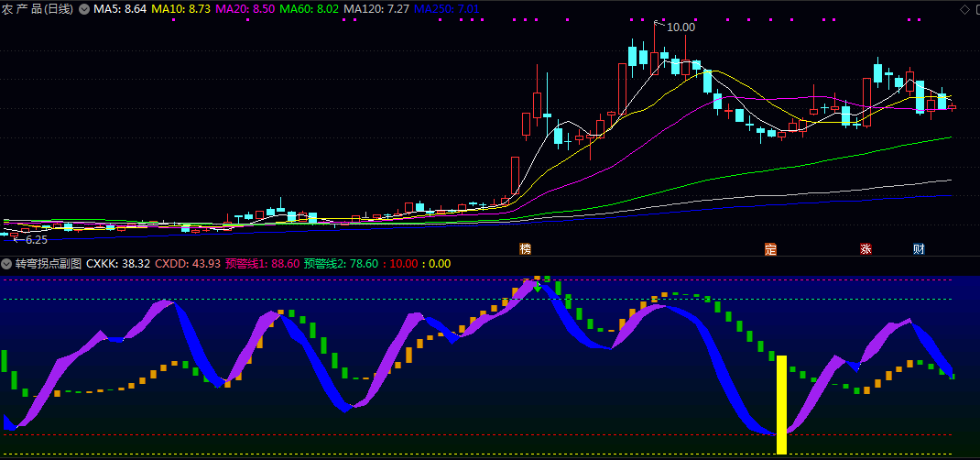Open dropdown arrow next to 农产品(日线)
This screenshot has height=460, width=980.
tap(85, 9)
